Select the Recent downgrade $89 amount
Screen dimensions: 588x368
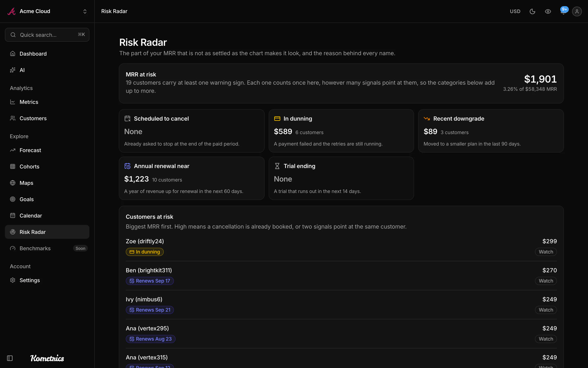click(x=430, y=131)
